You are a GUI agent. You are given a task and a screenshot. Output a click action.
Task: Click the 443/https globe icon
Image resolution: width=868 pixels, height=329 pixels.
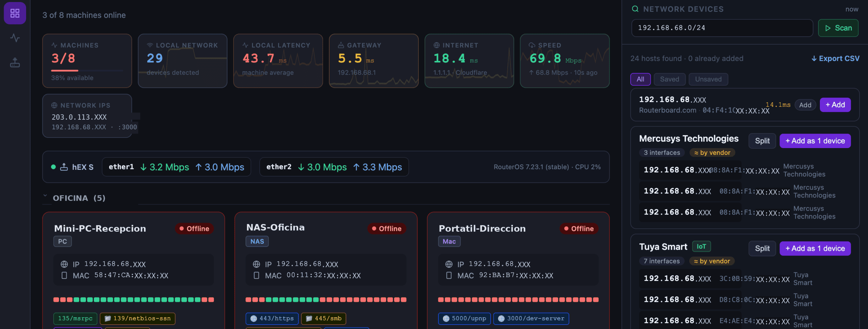tap(254, 318)
